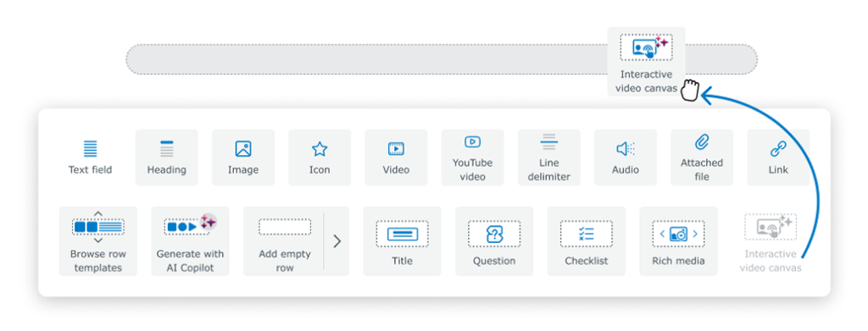
Task: Click Generate with AI Copilot
Action: click(x=190, y=241)
